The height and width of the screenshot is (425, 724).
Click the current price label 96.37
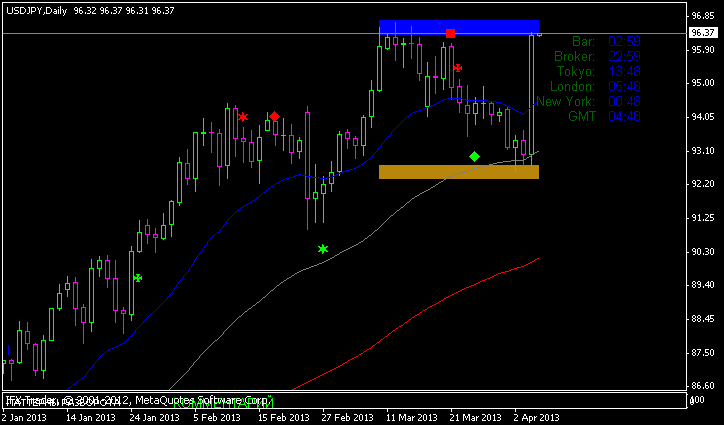702,33
